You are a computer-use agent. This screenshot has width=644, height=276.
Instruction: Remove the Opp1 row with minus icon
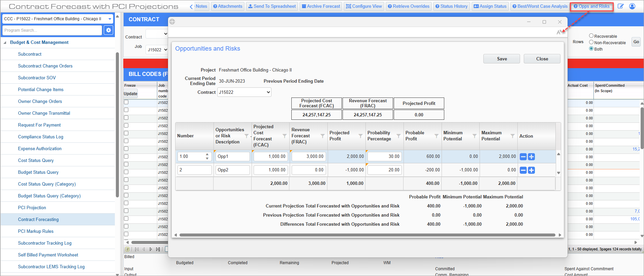pos(523,157)
